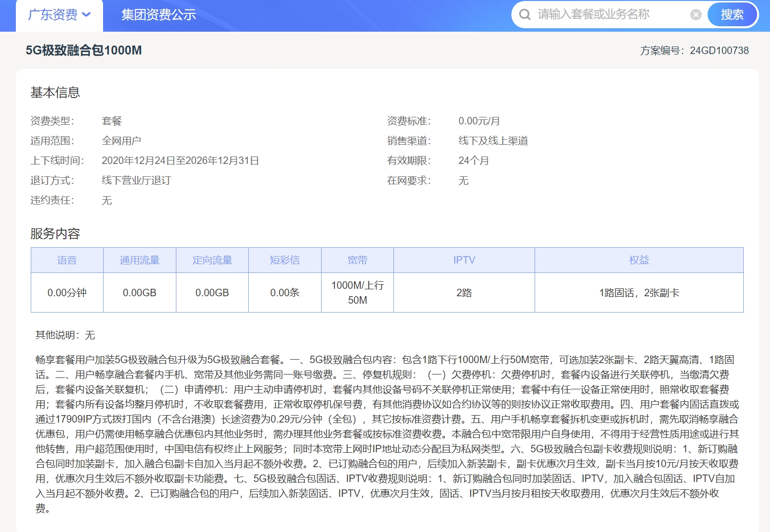Image resolution: width=770 pixels, height=532 pixels.
Task: Click the date range 2020年12月24日至2026年12月31日
Action: coord(180,160)
